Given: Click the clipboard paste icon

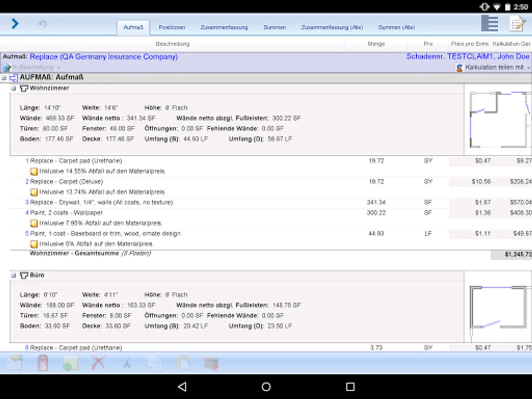Looking at the screenshot, I should (183, 363).
